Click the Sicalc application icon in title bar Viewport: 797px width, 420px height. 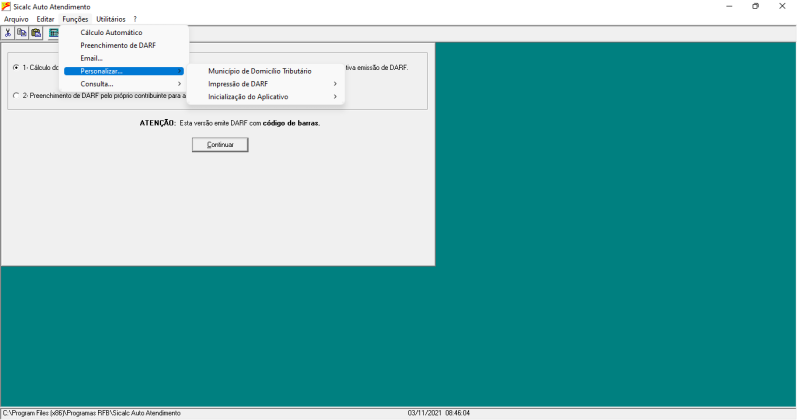[x=6, y=7]
